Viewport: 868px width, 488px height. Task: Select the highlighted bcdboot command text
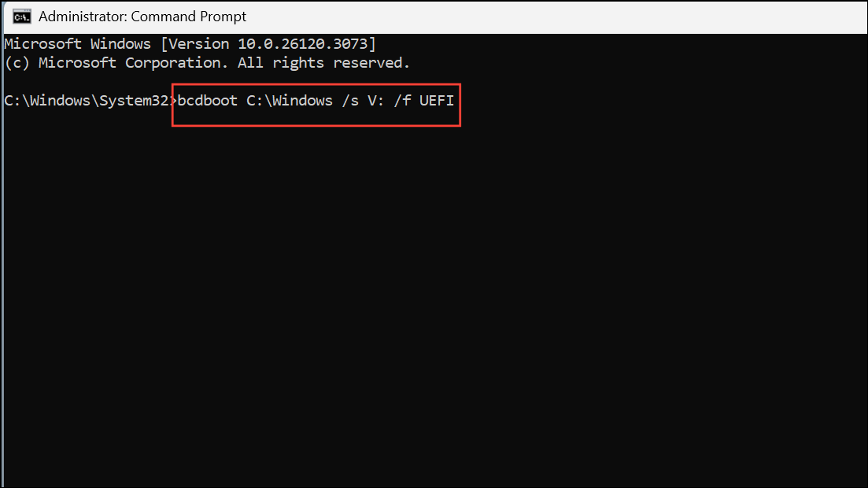pos(315,101)
